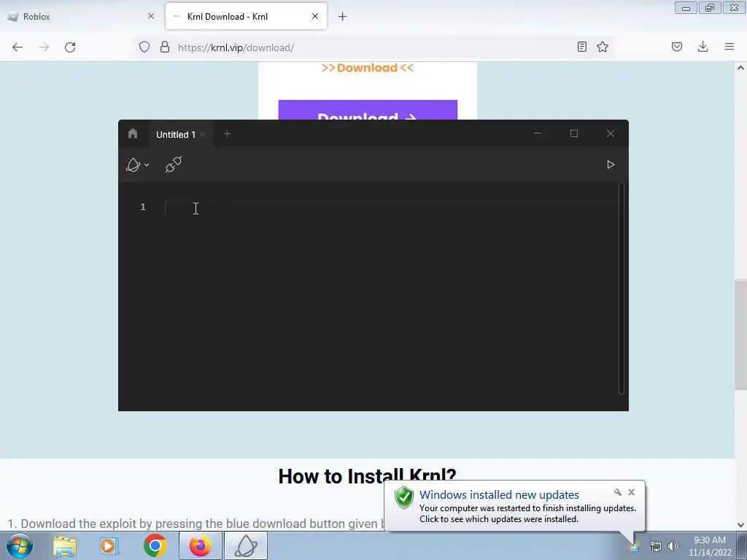Switch to Firefox in the taskbar
The width and height of the screenshot is (747, 560).
(200, 546)
